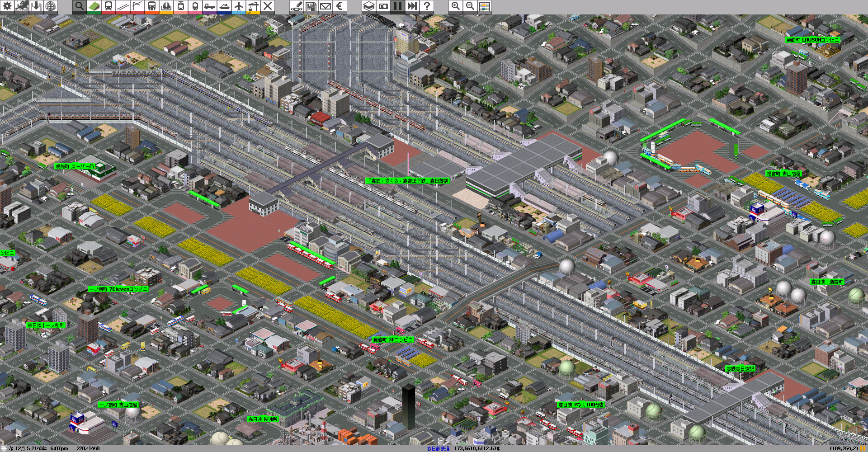Open the railroad construction tools
Image resolution: width=868 pixels, height=452 pixels.
(x=108, y=6)
